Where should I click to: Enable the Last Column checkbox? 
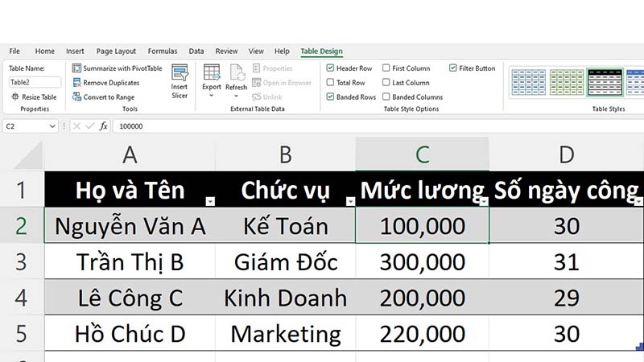(386, 83)
